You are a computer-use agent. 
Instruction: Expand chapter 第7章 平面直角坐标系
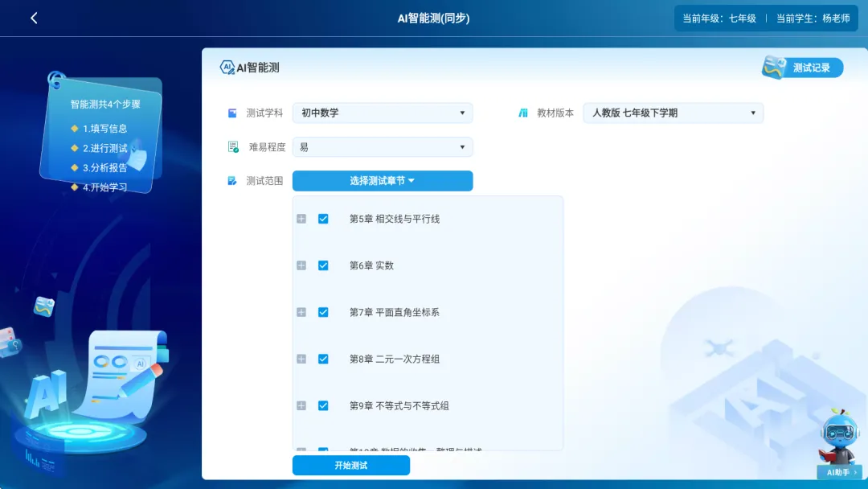pyautogui.click(x=301, y=312)
